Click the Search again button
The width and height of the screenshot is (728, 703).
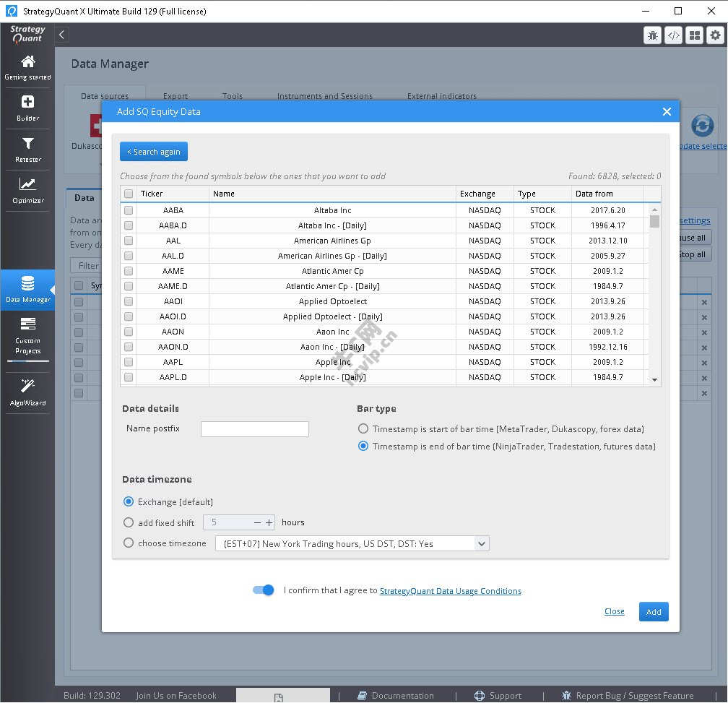(x=154, y=152)
